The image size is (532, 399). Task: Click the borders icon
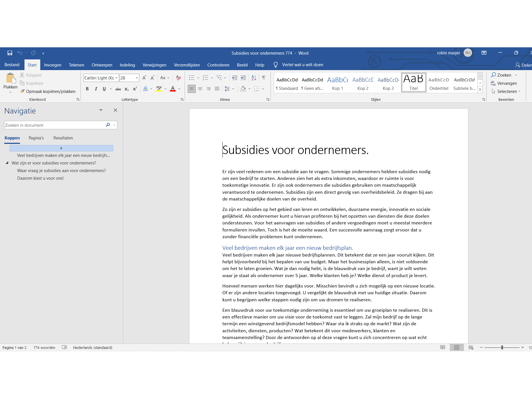(x=256, y=89)
